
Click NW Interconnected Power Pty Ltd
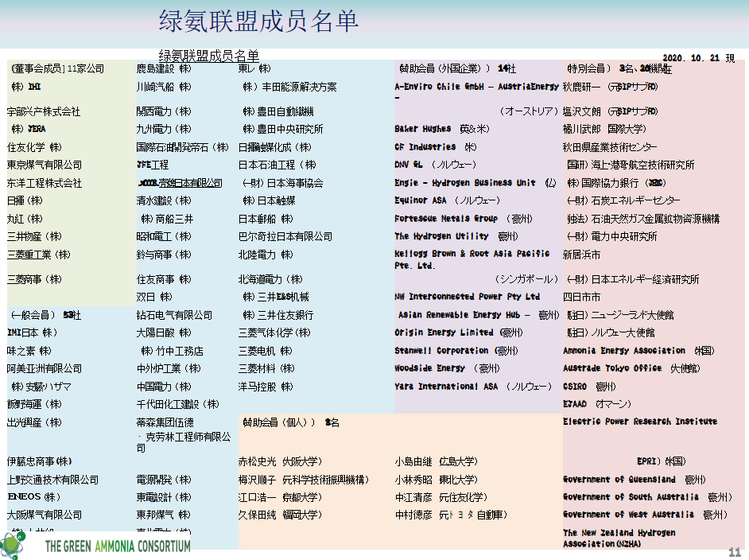click(468, 297)
